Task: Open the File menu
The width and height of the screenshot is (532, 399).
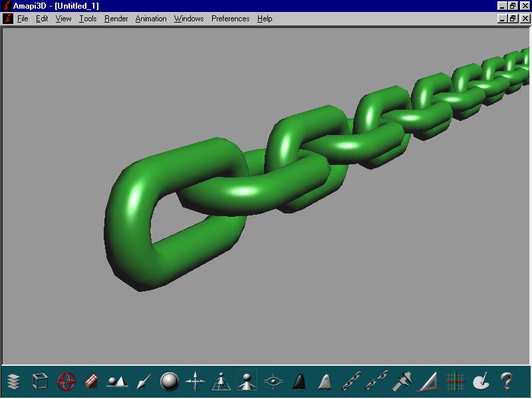Action: (23, 19)
